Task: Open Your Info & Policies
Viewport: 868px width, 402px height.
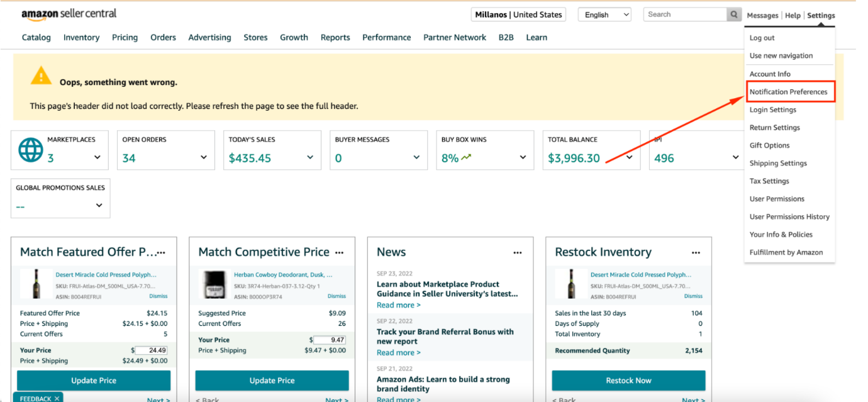Action: coord(781,234)
